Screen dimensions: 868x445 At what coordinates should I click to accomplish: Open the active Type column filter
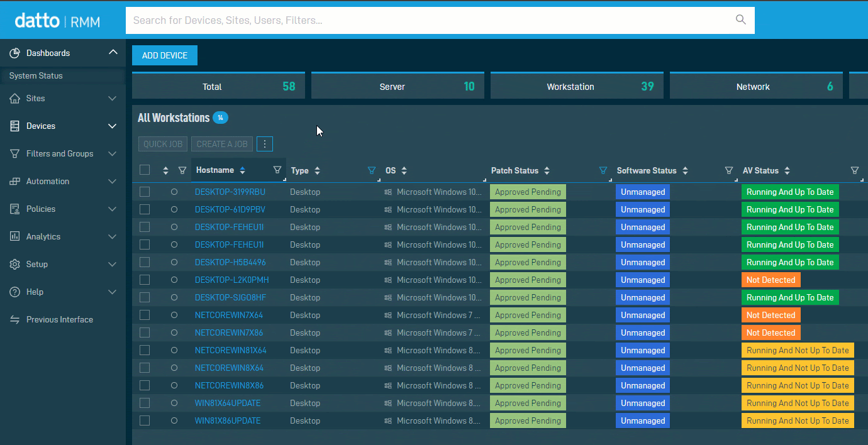pos(372,170)
